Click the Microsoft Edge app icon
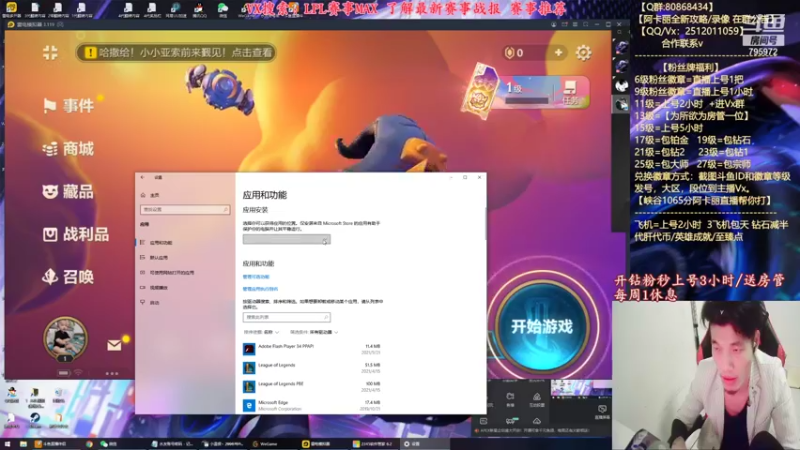The width and height of the screenshot is (800, 450). pos(249,406)
